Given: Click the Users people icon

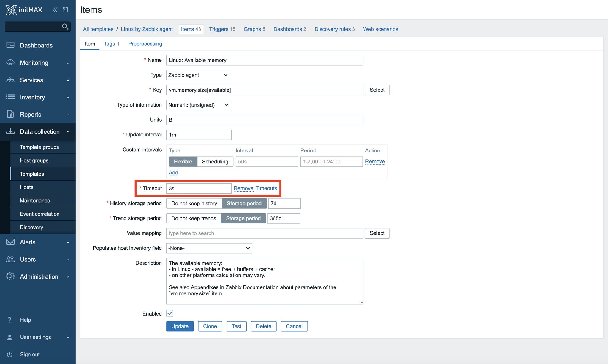Looking at the screenshot, I should click(x=10, y=259).
